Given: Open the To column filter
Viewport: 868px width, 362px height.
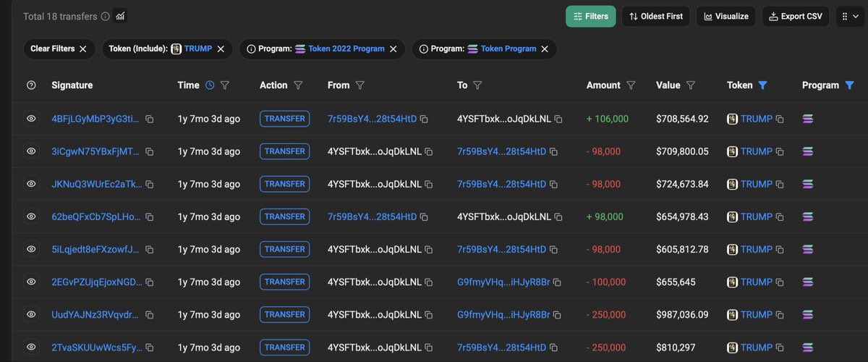Looking at the screenshot, I should [477, 85].
